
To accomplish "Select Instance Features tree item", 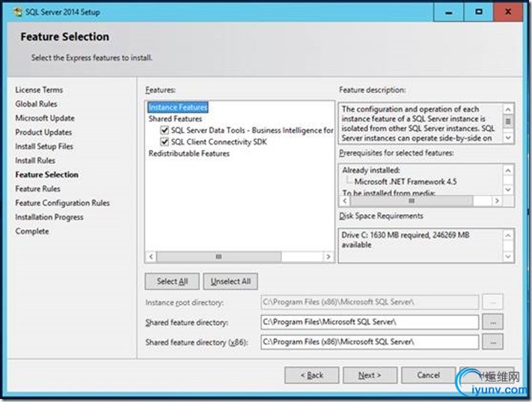I will coord(178,107).
